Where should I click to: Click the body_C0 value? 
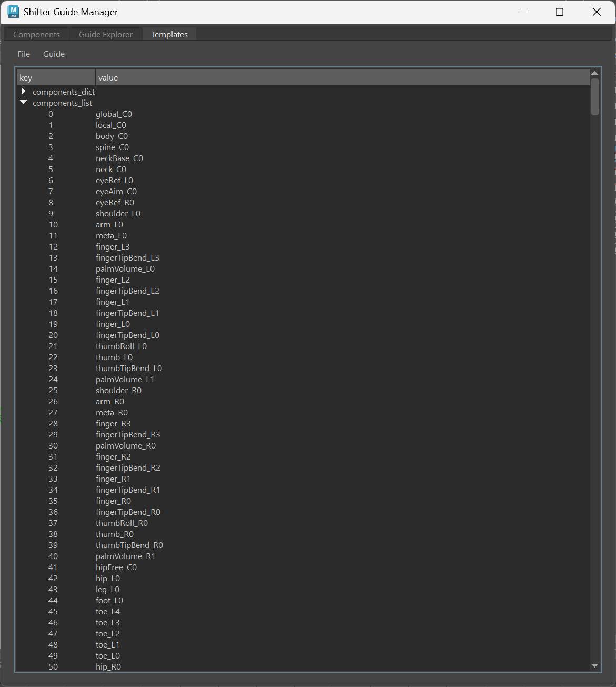coord(112,136)
